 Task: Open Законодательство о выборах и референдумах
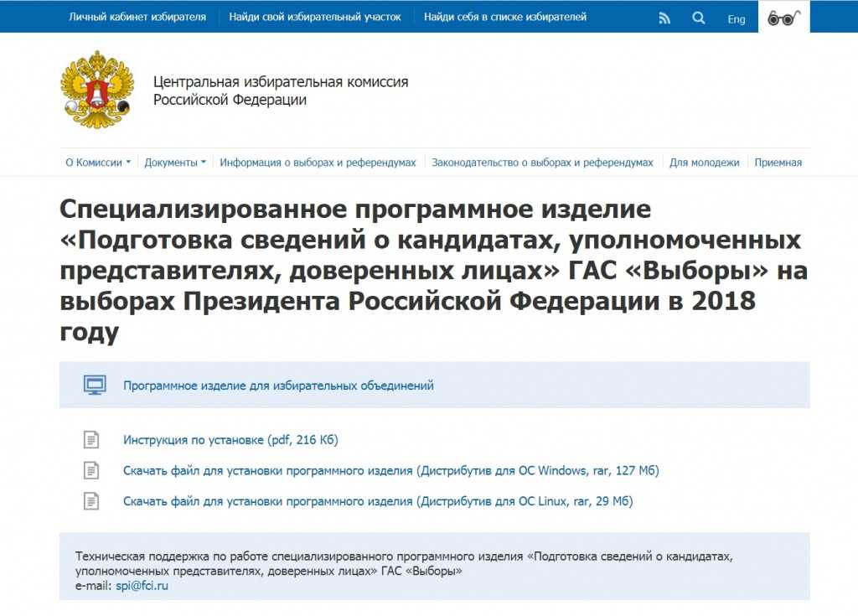(542, 163)
